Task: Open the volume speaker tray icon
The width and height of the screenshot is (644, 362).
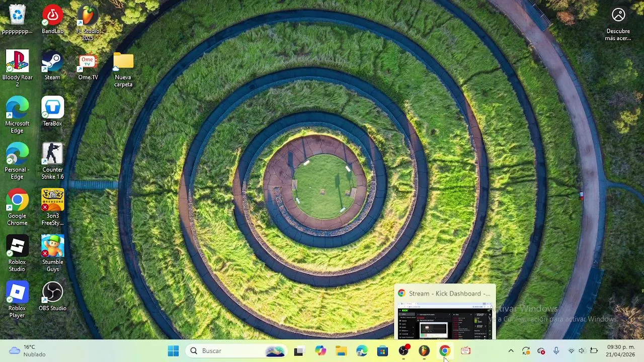Action: (582, 351)
